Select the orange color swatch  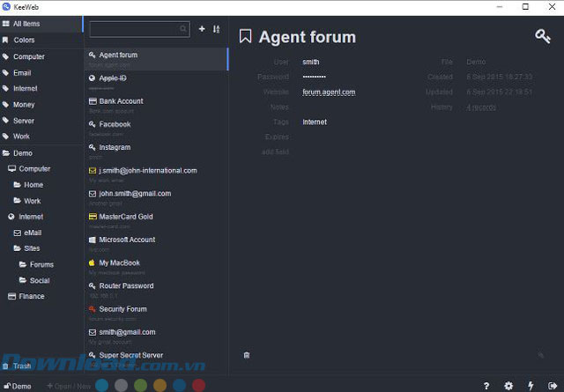[160, 386]
